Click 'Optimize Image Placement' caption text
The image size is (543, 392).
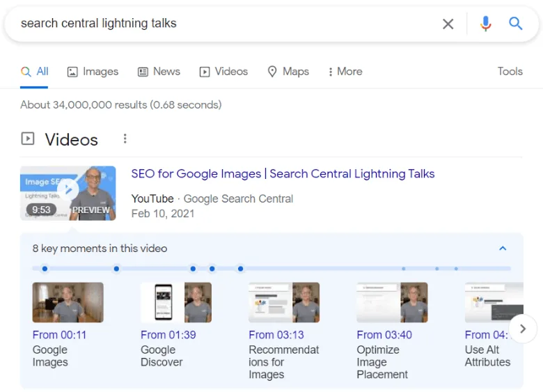coord(382,362)
